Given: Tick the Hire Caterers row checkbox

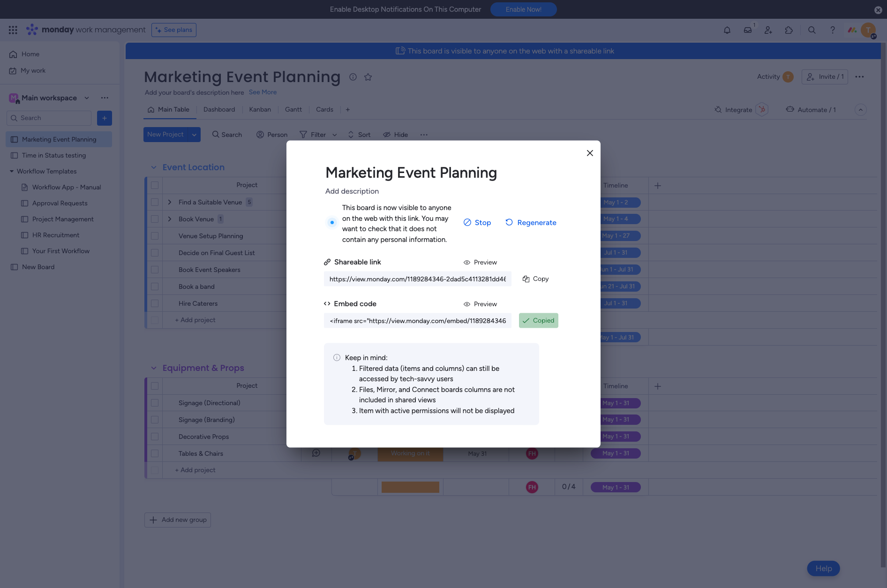Looking at the screenshot, I should (155, 303).
